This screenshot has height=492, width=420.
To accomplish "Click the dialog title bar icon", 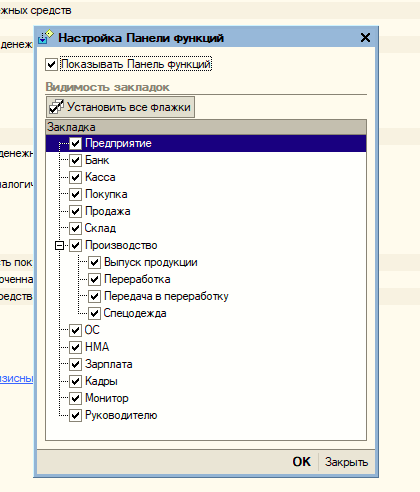I will [x=46, y=37].
